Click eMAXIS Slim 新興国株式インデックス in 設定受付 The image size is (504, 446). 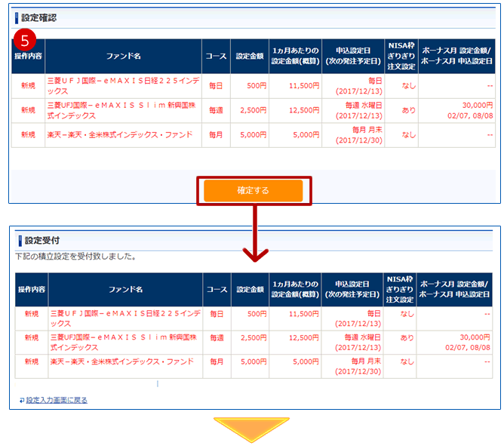124,342
